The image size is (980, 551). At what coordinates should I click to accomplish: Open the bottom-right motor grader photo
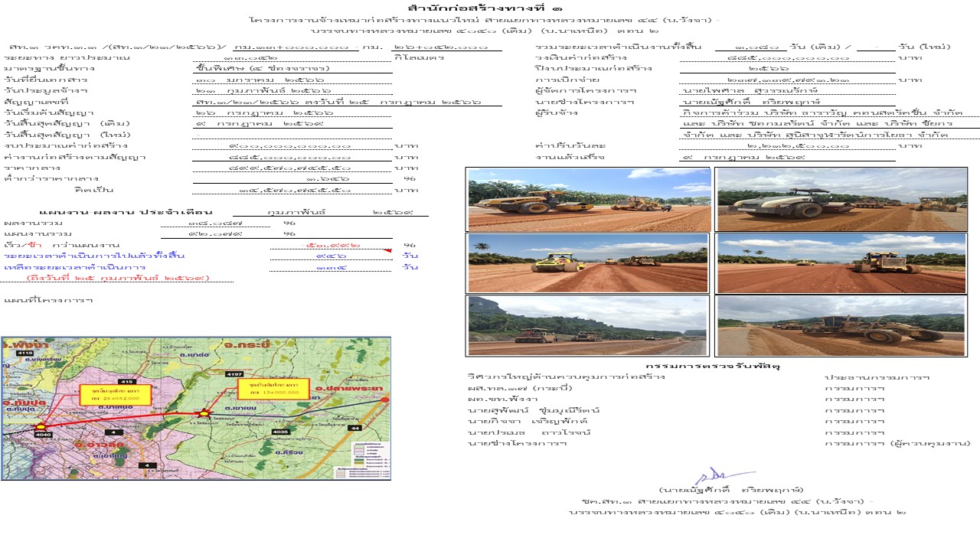[x=841, y=326]
